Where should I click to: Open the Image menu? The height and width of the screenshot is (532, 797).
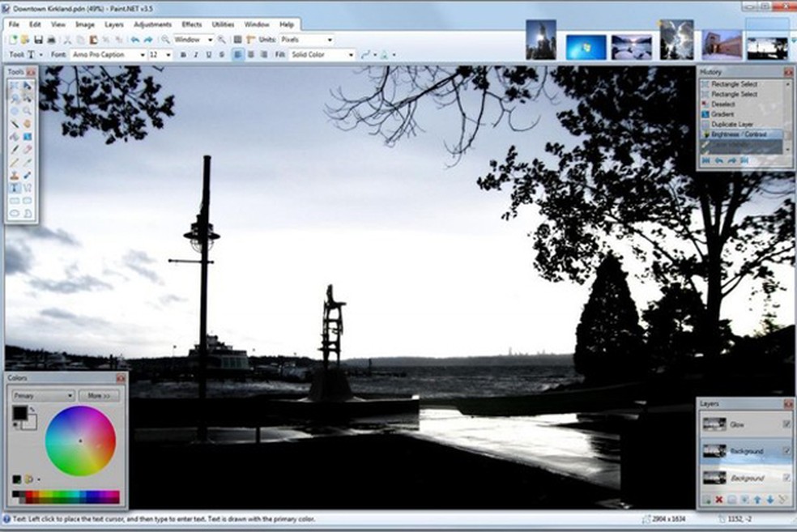tap(85, 24)
